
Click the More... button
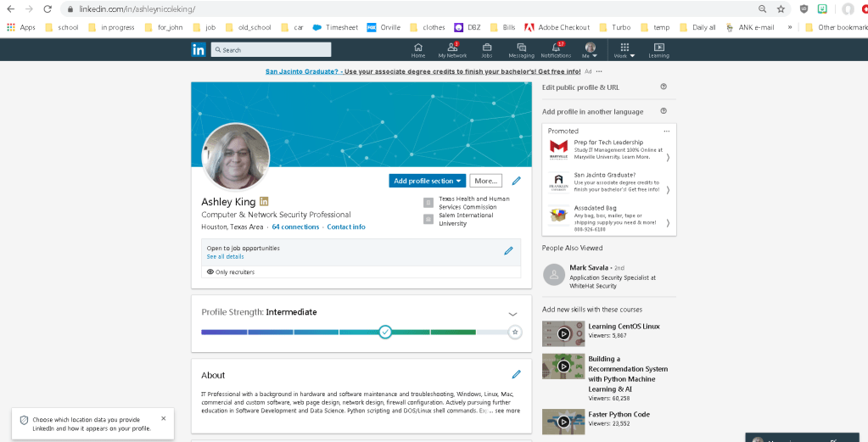[x=485, y=181]
